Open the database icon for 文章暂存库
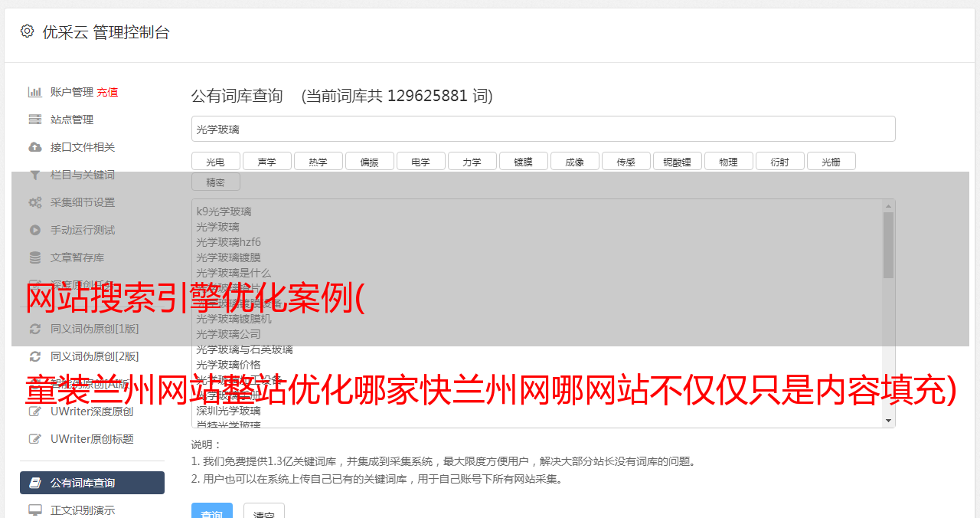 [x=35, y=257]
